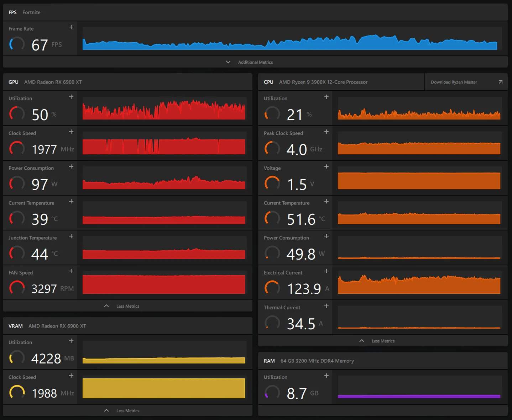Add GPU Utilization metric with plus icon

point(71,97)
